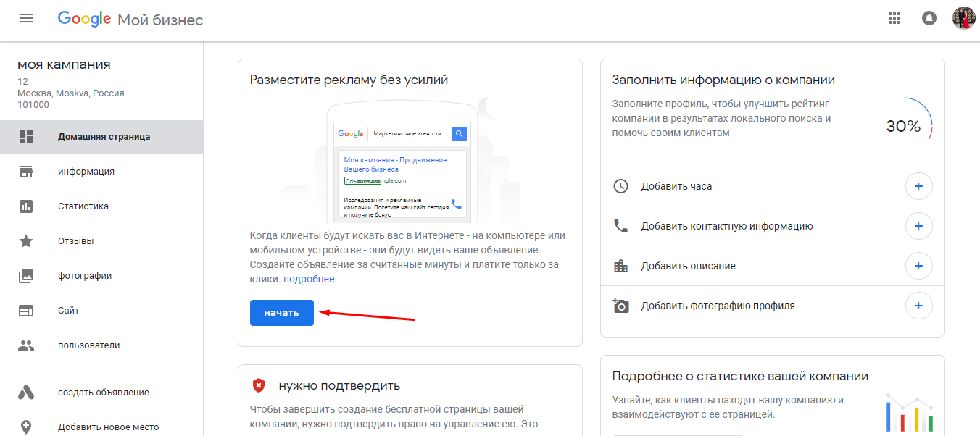Click Подробнее о статистике вашей компании heading
The height and width of the screenshot is (436, 980).
(x=740, y=376)
